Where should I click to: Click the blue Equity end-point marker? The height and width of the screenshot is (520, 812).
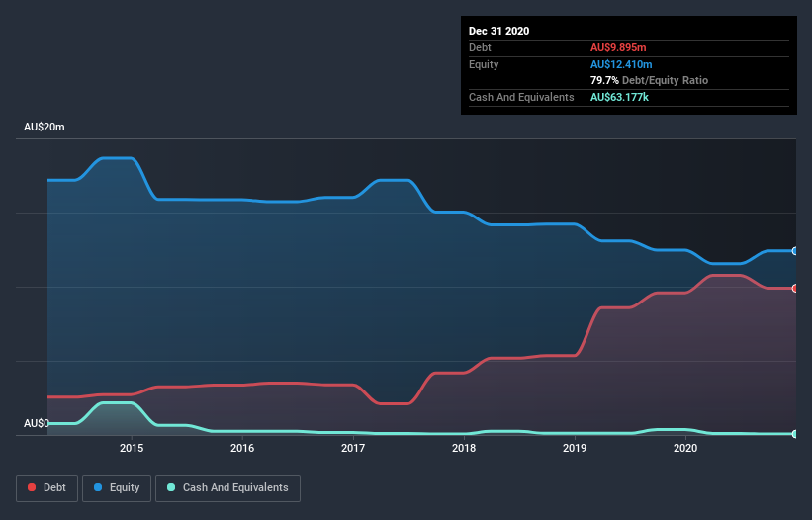tap(795, 251)
